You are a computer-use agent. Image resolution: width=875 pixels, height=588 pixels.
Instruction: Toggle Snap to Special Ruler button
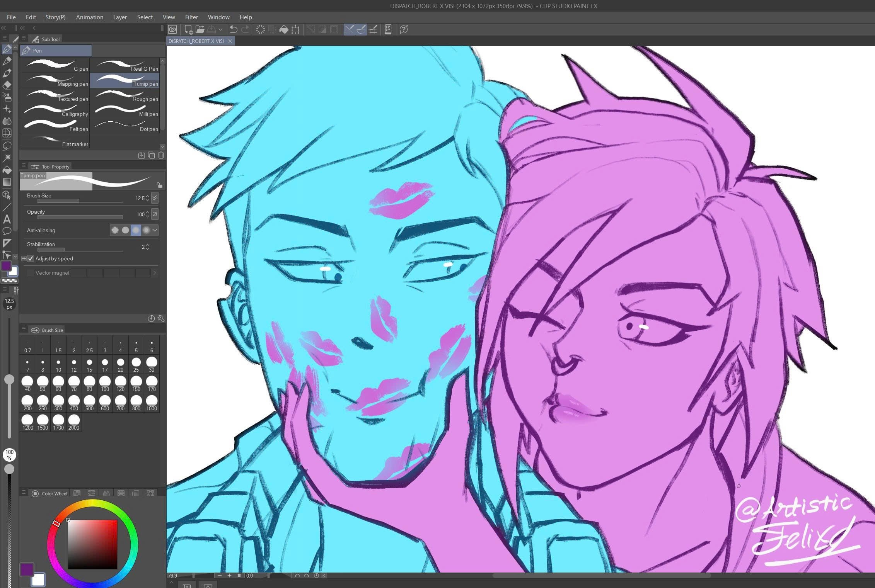pyautogui.click(x=361, y=29)
